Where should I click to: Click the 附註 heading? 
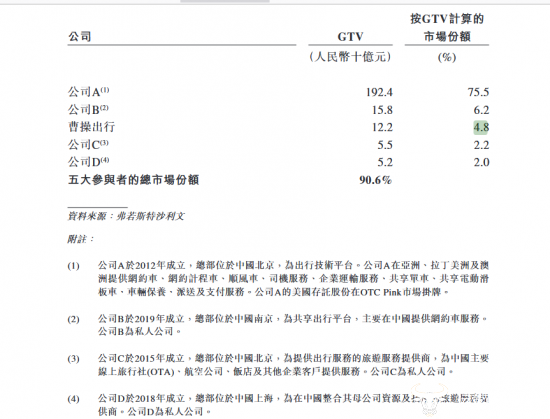point(80,239)
